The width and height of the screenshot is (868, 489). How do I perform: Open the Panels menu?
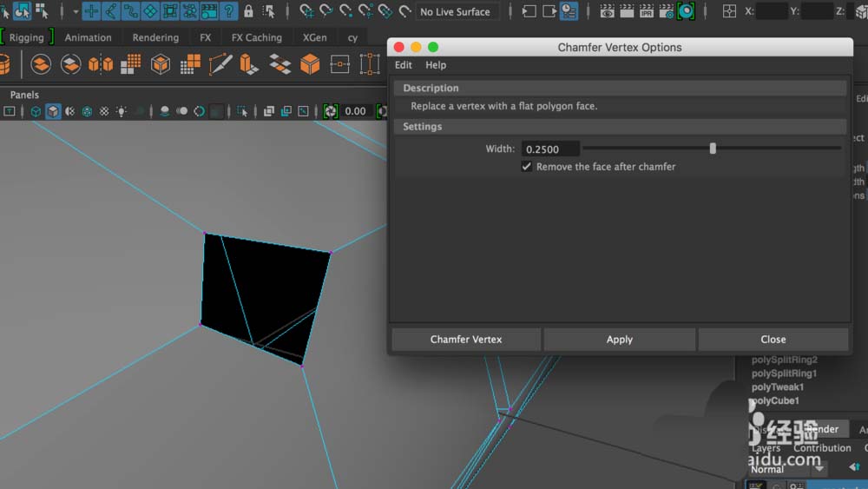(x=24, y=95)
